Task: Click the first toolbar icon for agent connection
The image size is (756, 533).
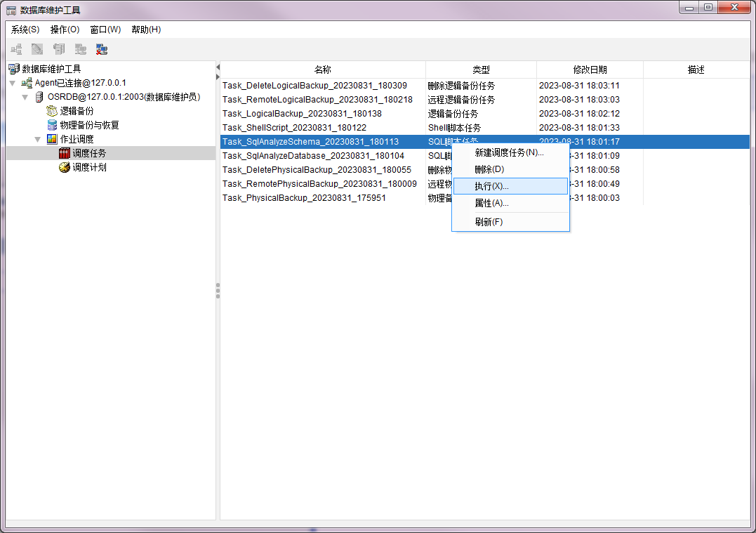Action: click(x=16, y=49)
